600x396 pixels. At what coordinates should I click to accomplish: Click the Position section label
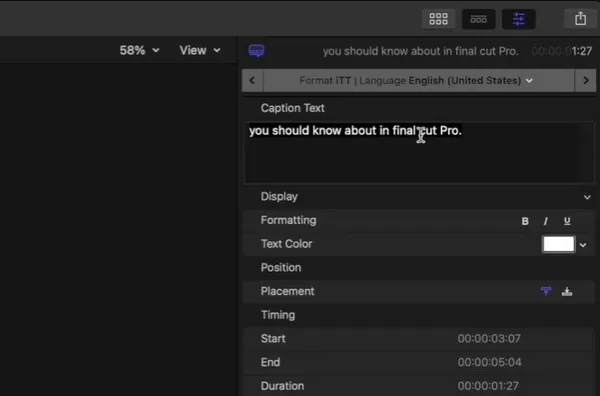tap(281, 267)
